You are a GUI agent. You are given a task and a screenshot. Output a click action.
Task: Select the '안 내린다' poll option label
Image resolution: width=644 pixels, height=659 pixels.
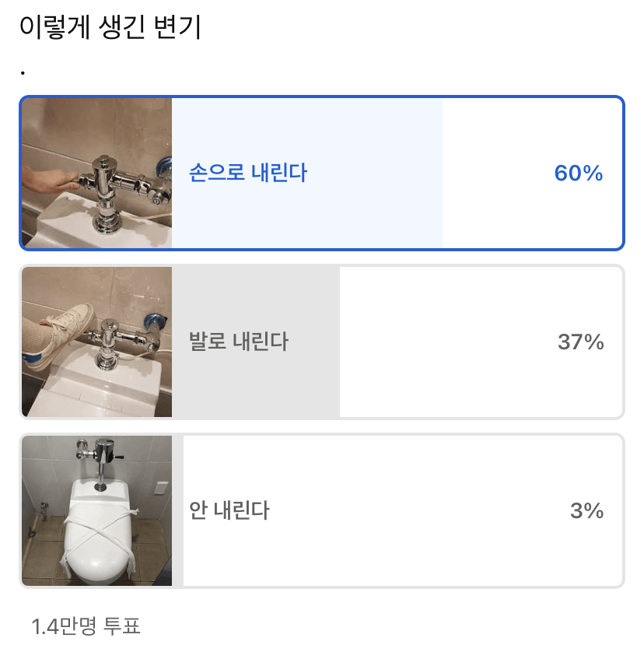point(229,510)
